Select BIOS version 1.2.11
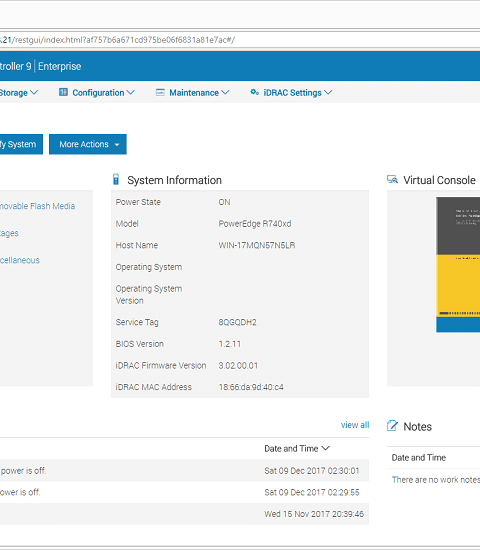This screenshot has width=480, height=550. pyautogui.click(x=229, y=344)
